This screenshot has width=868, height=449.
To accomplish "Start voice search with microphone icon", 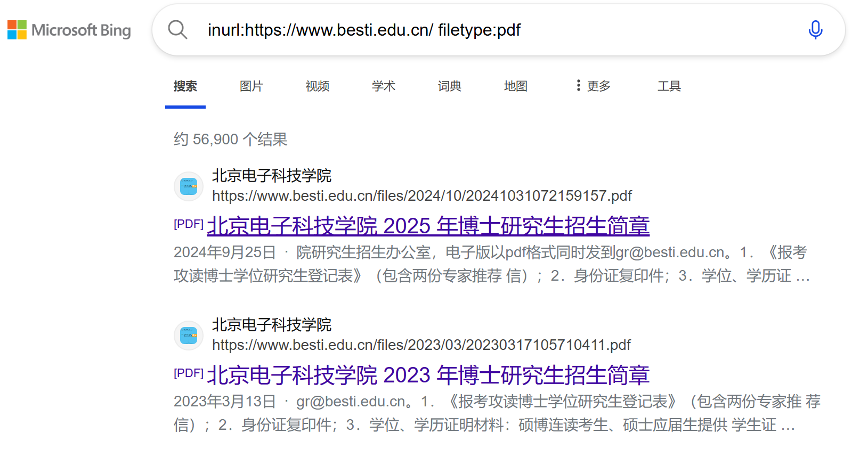I will [x=815, y=30].
